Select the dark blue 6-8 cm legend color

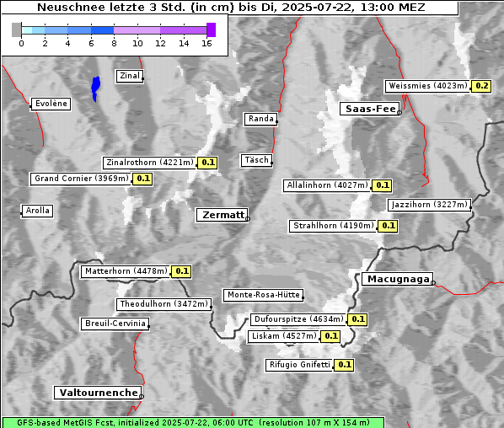point(103,30)
